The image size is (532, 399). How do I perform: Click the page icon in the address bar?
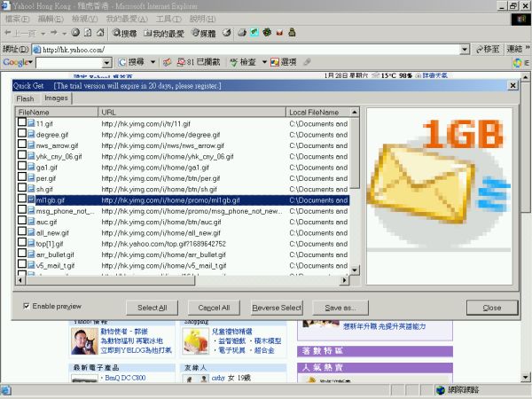click(x=36, y=50)
